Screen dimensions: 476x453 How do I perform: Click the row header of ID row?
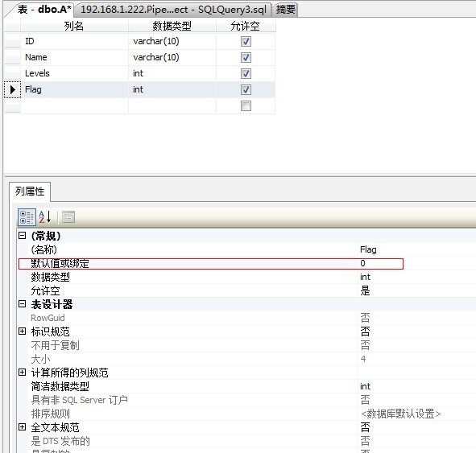(x=12, y=42)
